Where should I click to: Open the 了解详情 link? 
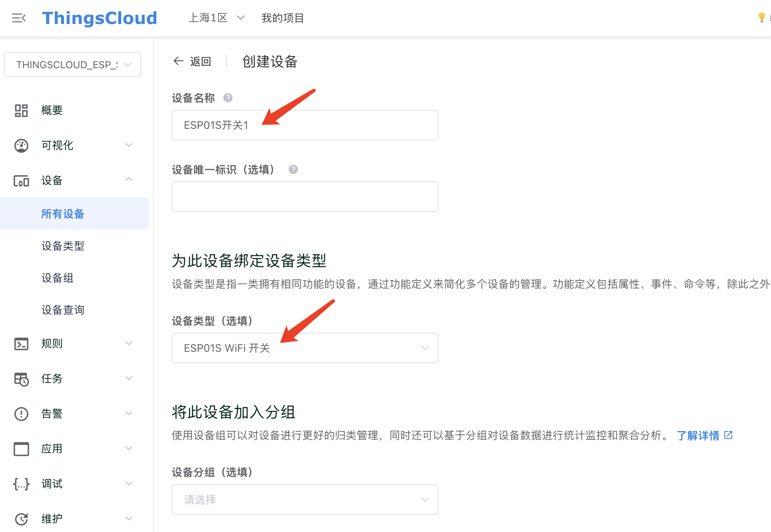point(704,435)
